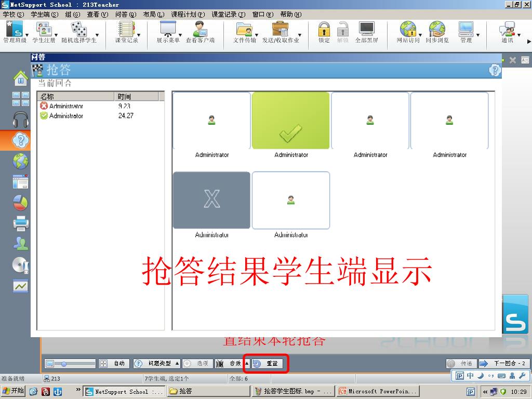
Task: Click the 展示菜单 show menu icon
Action: pos(168,32)
